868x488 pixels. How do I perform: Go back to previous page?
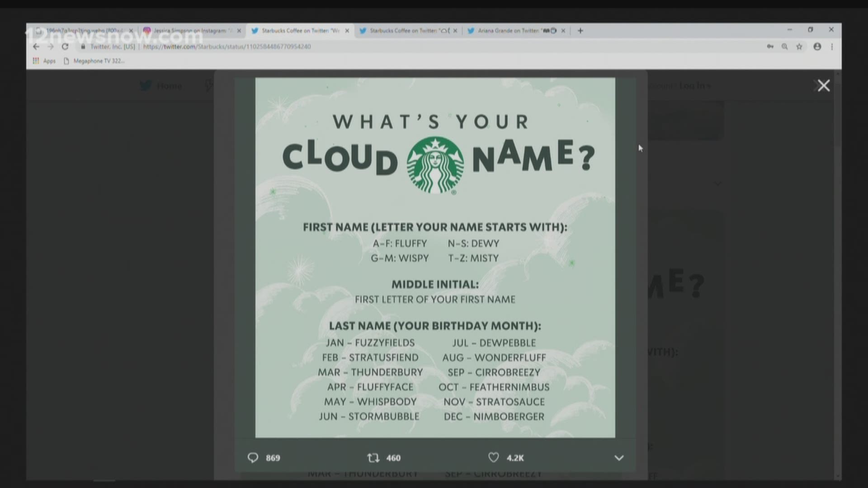point(36,47)
